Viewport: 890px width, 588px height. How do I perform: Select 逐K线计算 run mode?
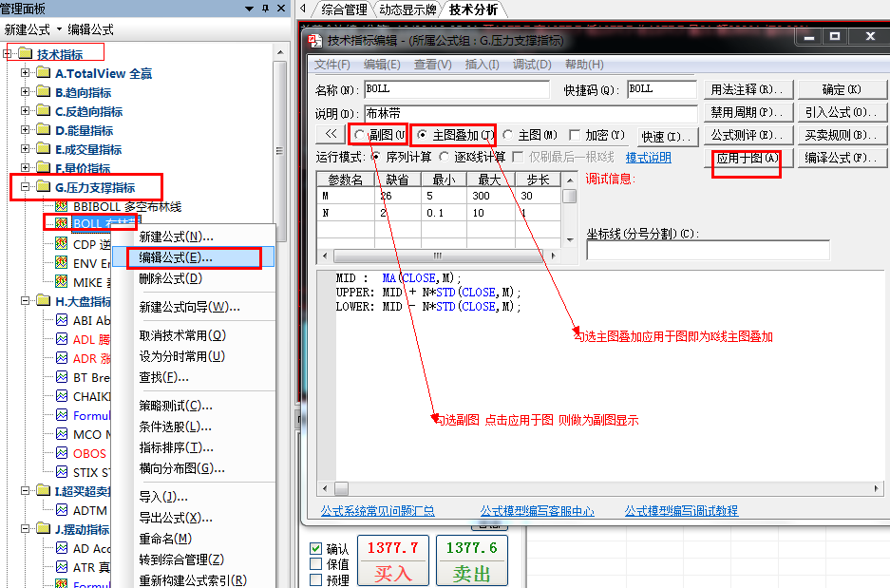[x=444, y=157]
